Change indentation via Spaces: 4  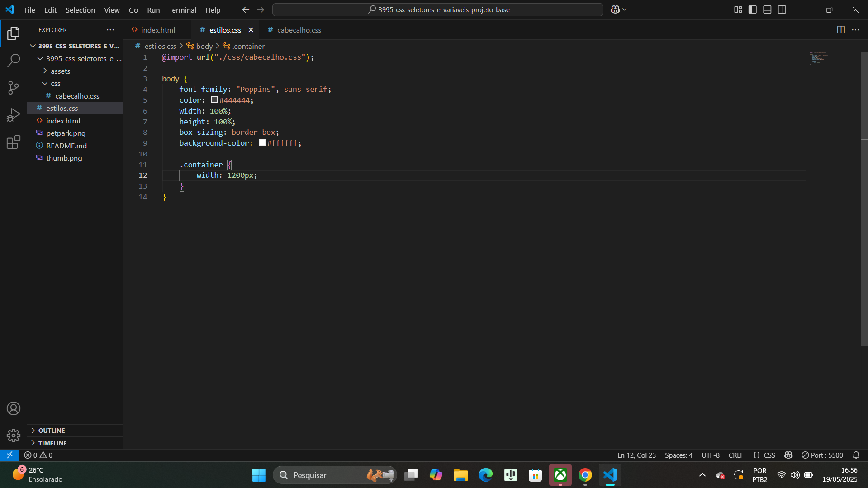point(678,455)
